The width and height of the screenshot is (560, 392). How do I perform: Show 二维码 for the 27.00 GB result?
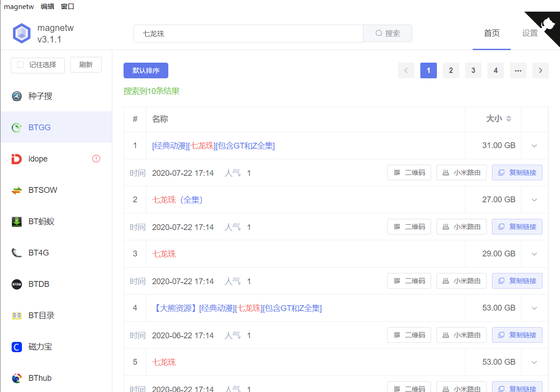point(409,227)
